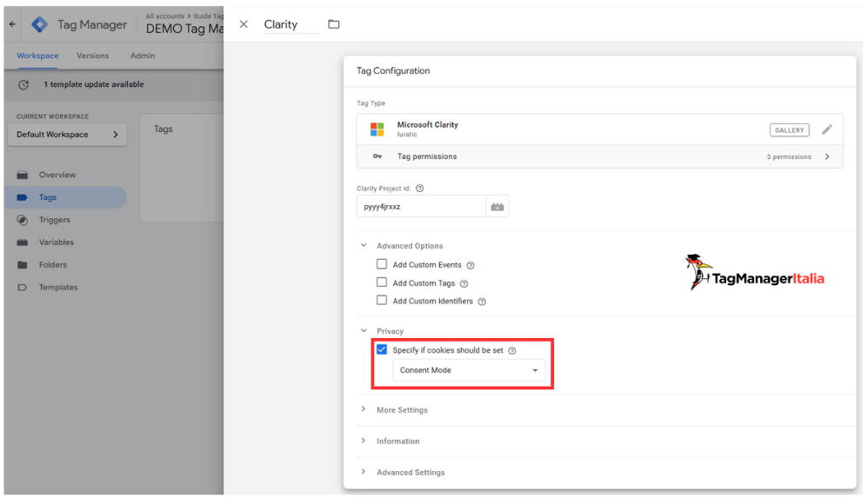Click the back arrow beside Tag Manager
The image size is (868, 498).
point(12,24)
